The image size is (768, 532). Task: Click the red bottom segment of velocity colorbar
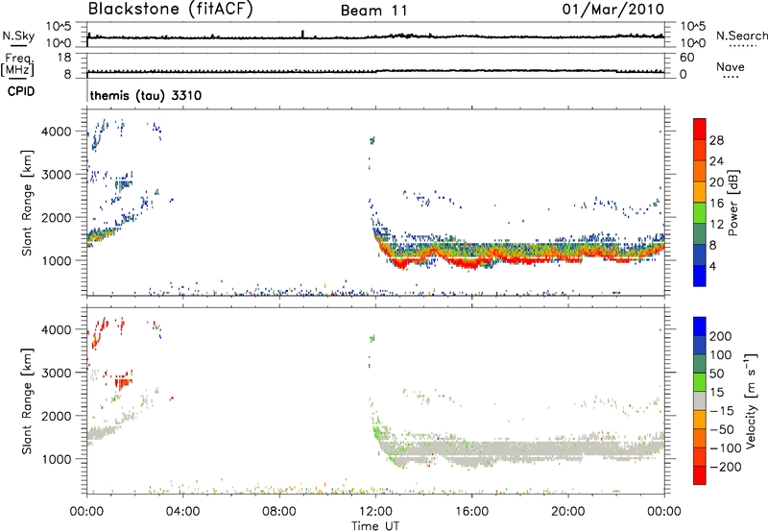pyautogui.click(x=700, y=475)
